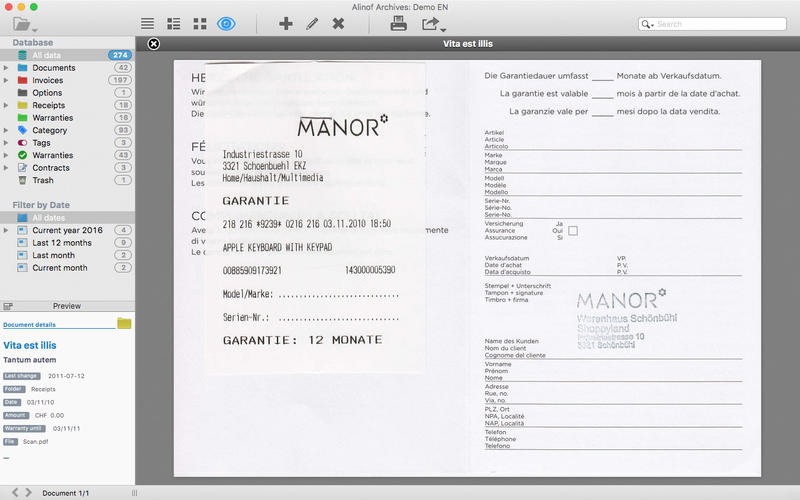
Task: Expand Warranties with checkmark icon
Action: 6,155
